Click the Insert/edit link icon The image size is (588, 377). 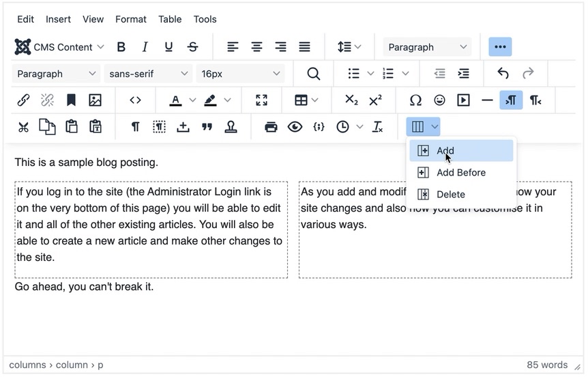click(23, 100)
